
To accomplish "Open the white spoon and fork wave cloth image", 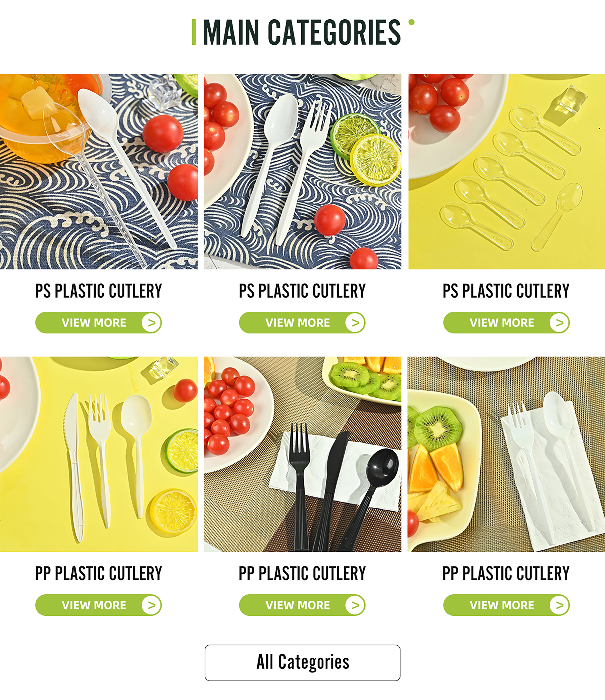I will pyautogui.click(x=302, y=172).
